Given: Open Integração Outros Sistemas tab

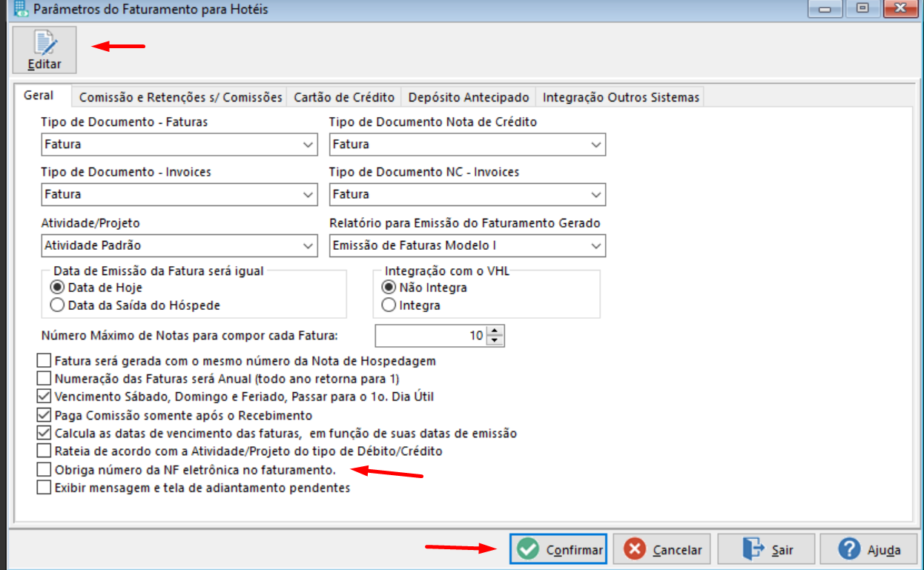Looking at the screenshot, I should [x=621, y=97].
